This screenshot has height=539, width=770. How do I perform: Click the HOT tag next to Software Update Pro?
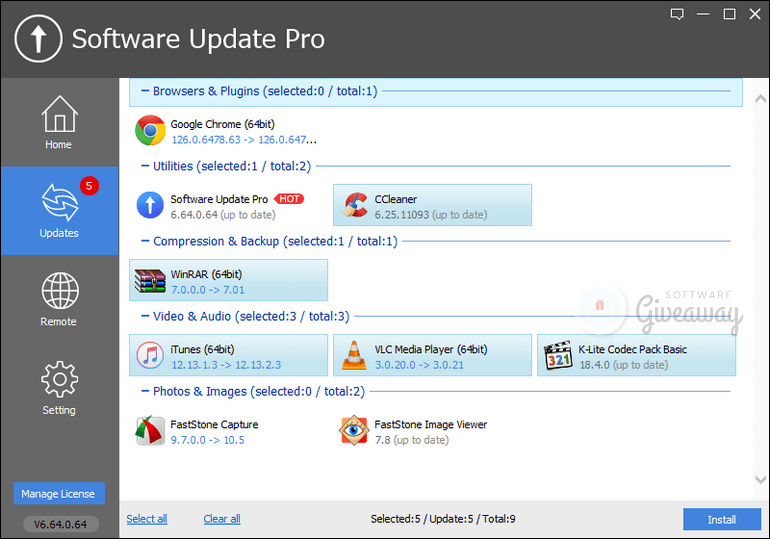(289, 199)
